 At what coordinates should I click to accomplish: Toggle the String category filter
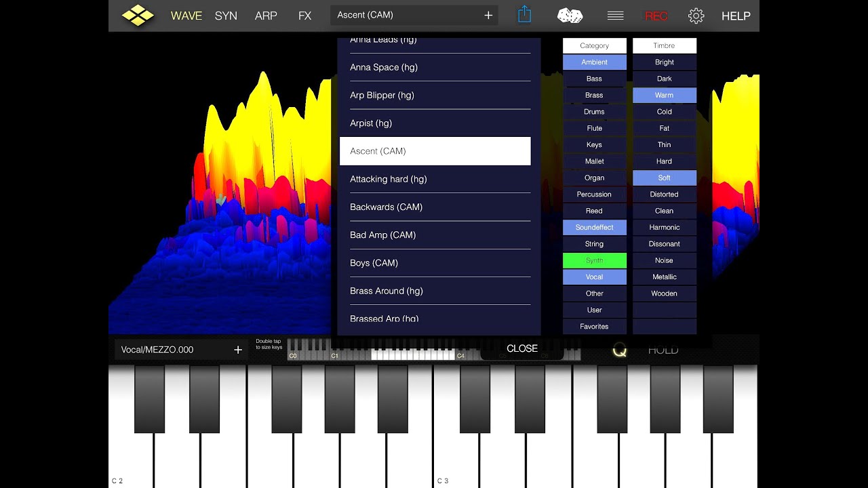pyautogui.click(x=595, y=243)
